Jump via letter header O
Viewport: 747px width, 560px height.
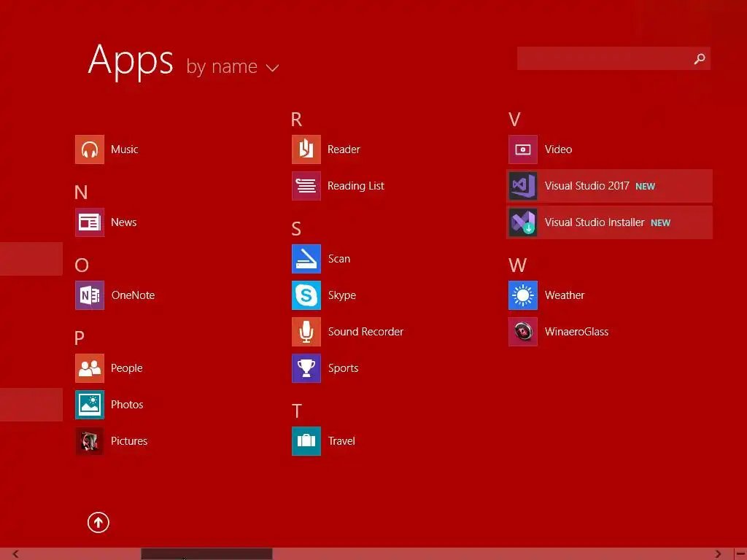(x=82, y=265)
